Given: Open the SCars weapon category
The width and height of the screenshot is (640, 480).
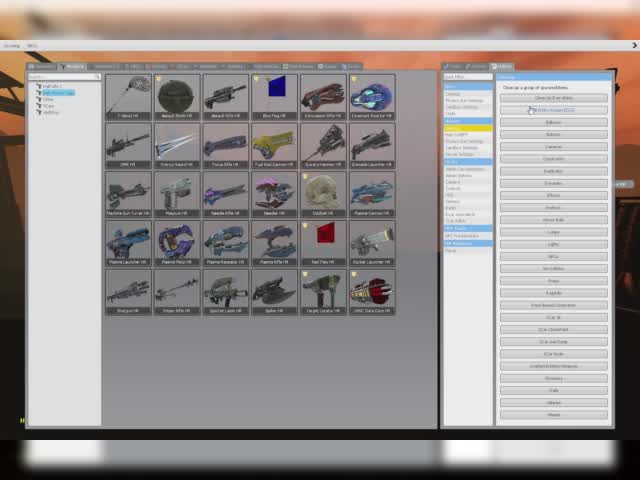Looking at the screenshot, I should click(x=48, y=106).
